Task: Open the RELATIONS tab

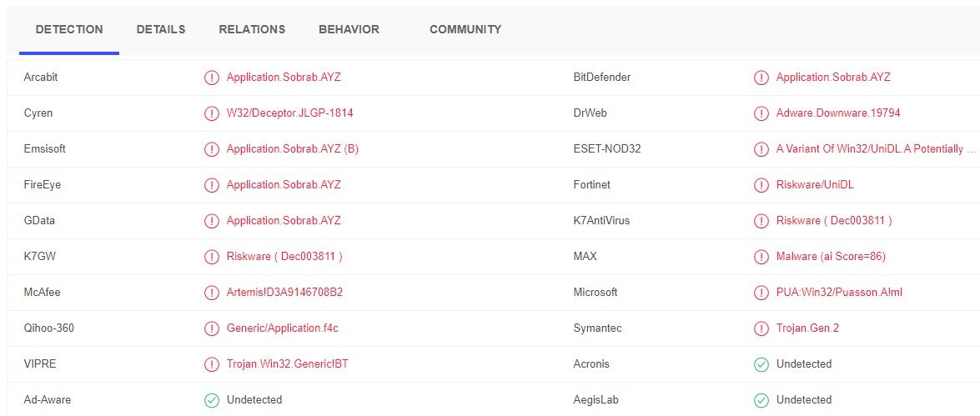Action: click(252, 29)
